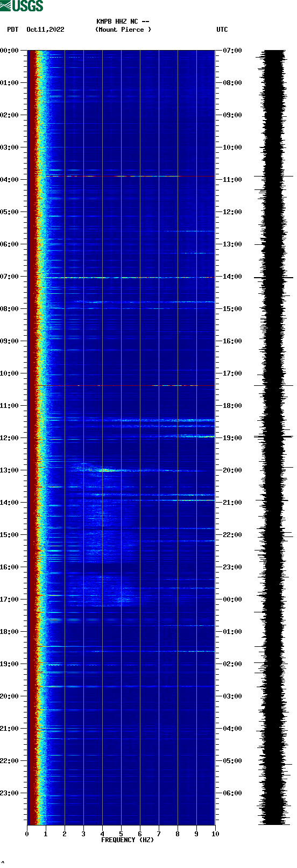Click the 19:00 UTC label on right axis
297x868 pixels.
click(232, 438)
